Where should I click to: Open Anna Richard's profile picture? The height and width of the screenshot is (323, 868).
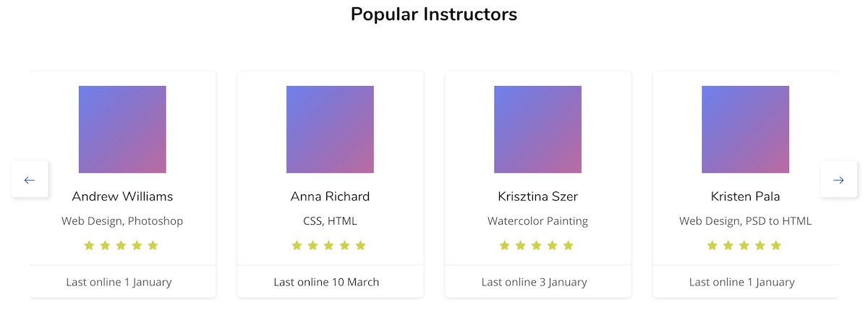[x=330, y=129]
